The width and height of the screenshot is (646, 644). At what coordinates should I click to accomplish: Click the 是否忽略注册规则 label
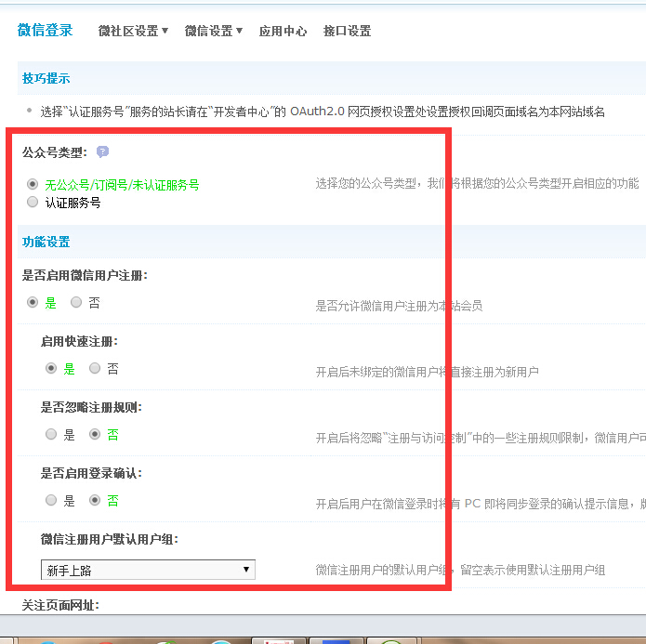pyautogui.click(x=91, y=407)
